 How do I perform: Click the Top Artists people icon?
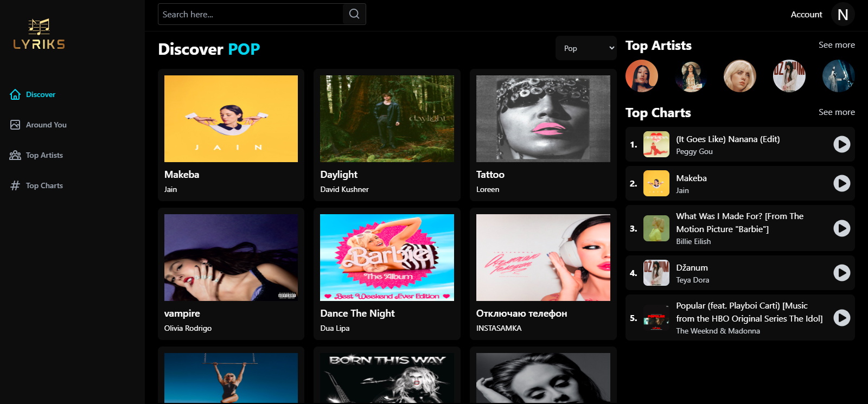point(15,155)
